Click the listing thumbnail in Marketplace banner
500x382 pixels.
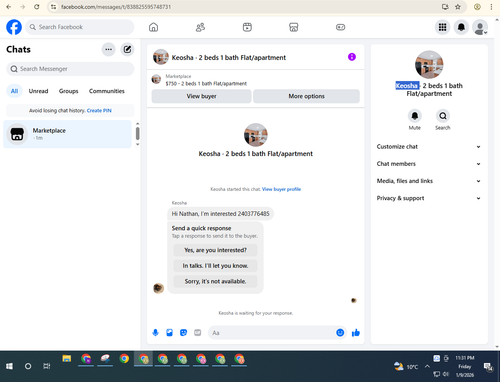pyautogui.click(x=156, y=79)
